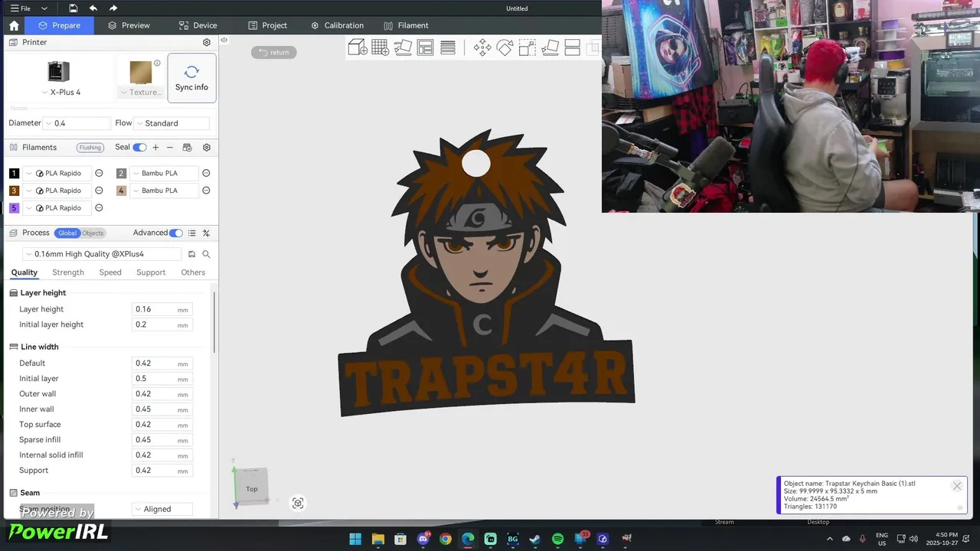Viewport: 980px width, 551px height.
Task: Click the filament sync calendar icon
Action: [187, 147]
